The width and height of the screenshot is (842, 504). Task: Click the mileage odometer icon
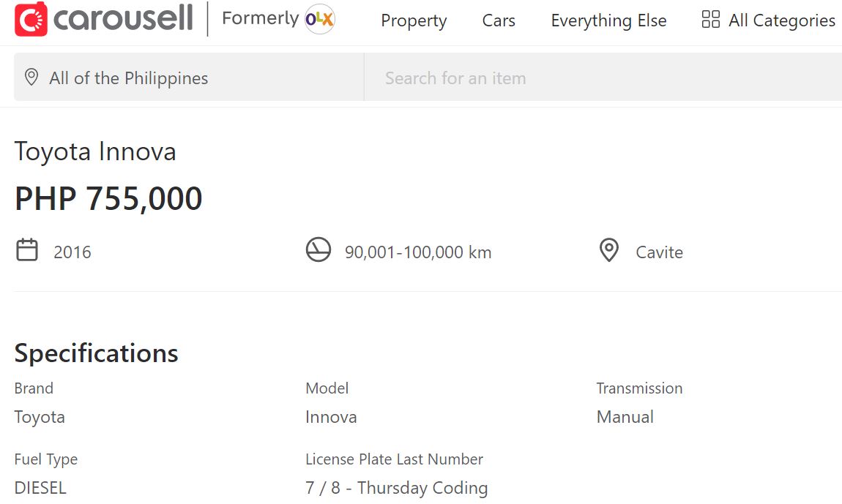tap(318, 250)
